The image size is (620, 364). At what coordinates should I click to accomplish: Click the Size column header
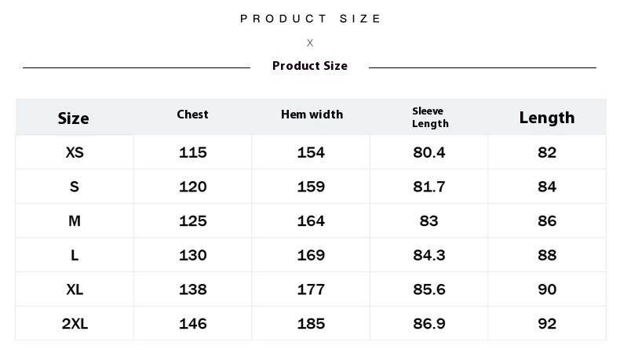(x=74, y=118)
